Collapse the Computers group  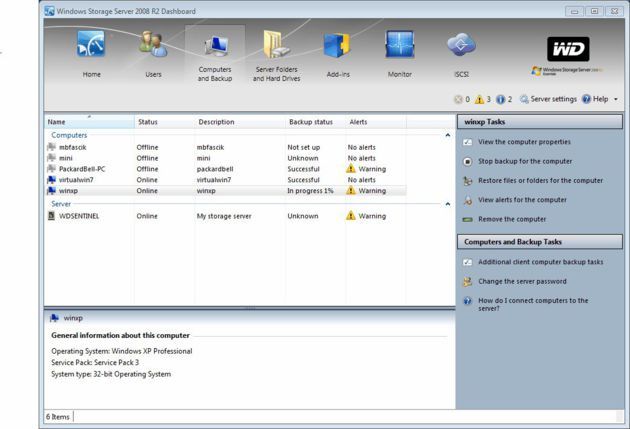448,135
